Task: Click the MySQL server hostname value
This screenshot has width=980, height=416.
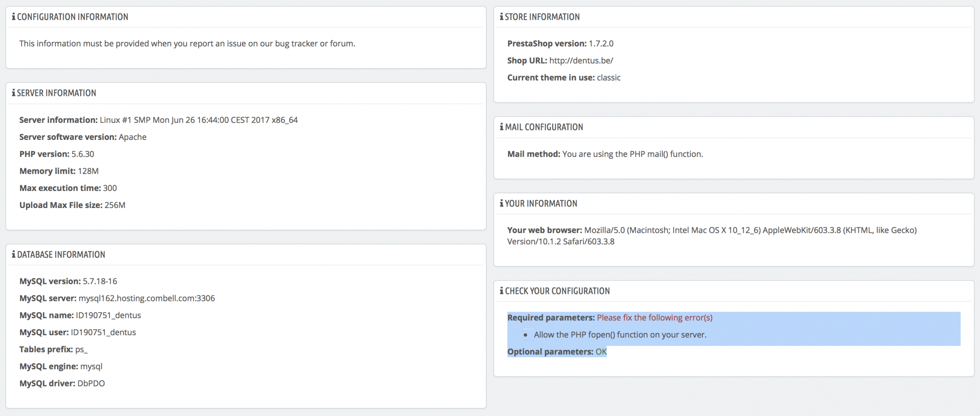Action: point(147,299)
